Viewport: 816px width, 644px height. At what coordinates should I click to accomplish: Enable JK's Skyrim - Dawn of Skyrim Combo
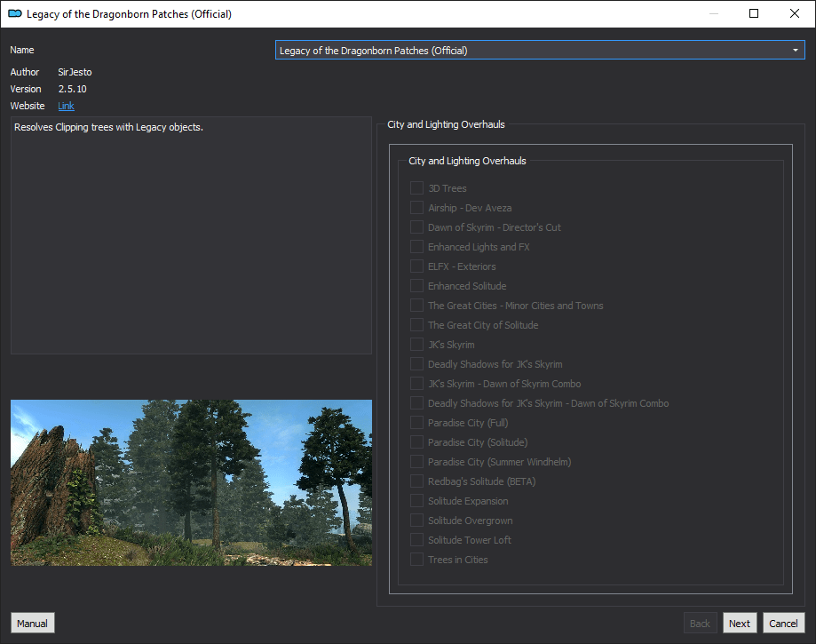coord(416,383)
